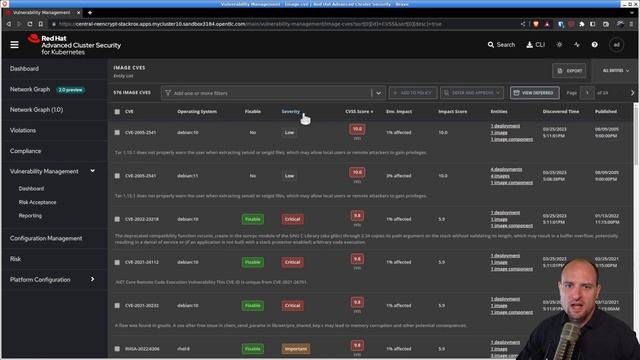The height and width of the screenshot is (360, 640).
Task: Open the global Search
Action: 501,44
